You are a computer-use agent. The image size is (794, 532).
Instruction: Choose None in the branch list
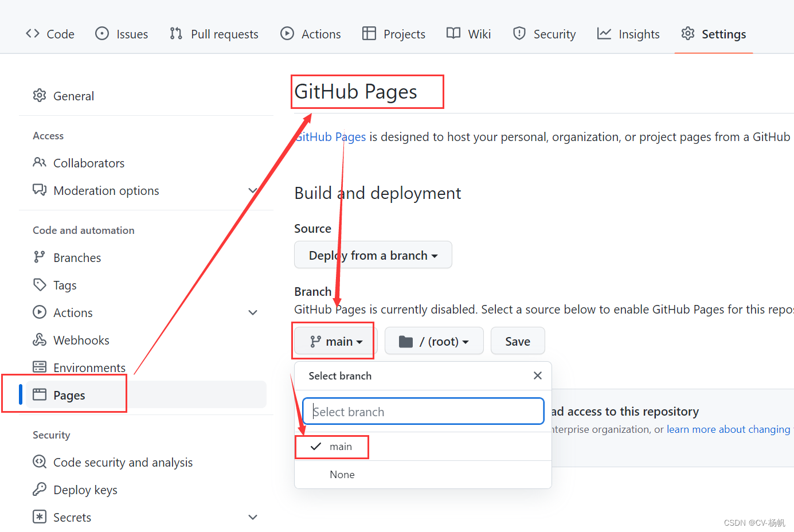click(x=423, y=475)
